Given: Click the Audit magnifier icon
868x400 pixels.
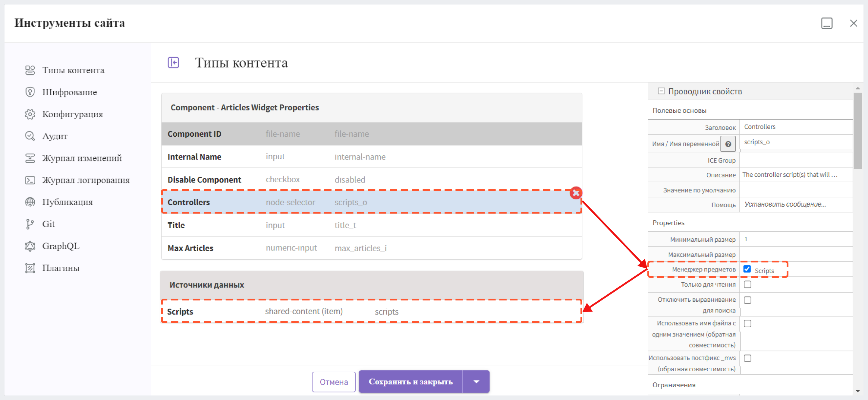Looking at the screenshot, I should [x=30, y=136].
